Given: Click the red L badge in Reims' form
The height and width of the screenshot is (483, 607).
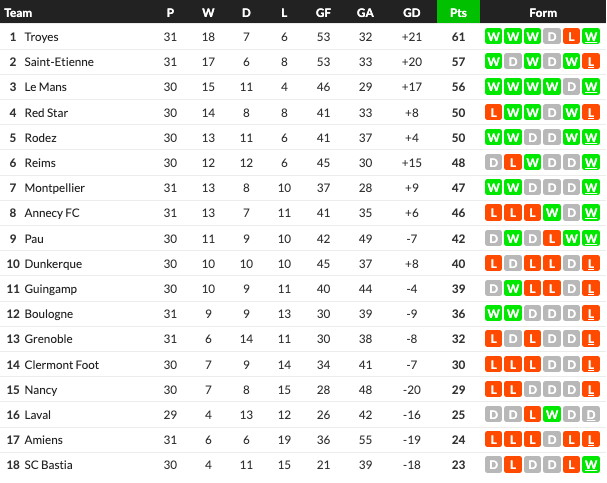Looking at the screenshot, I should pos(513,162).
